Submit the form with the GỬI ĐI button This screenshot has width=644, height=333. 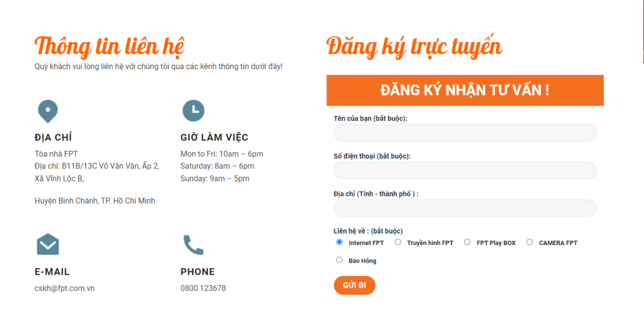355,285
